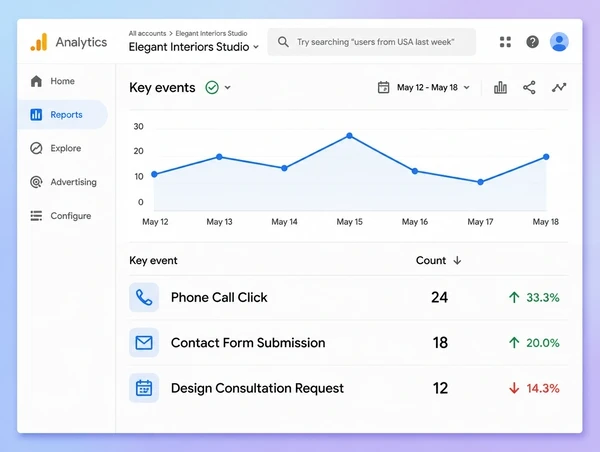Click the Contact Form Submission envelope icon
The image size is (600, 452).
point(144,343)
